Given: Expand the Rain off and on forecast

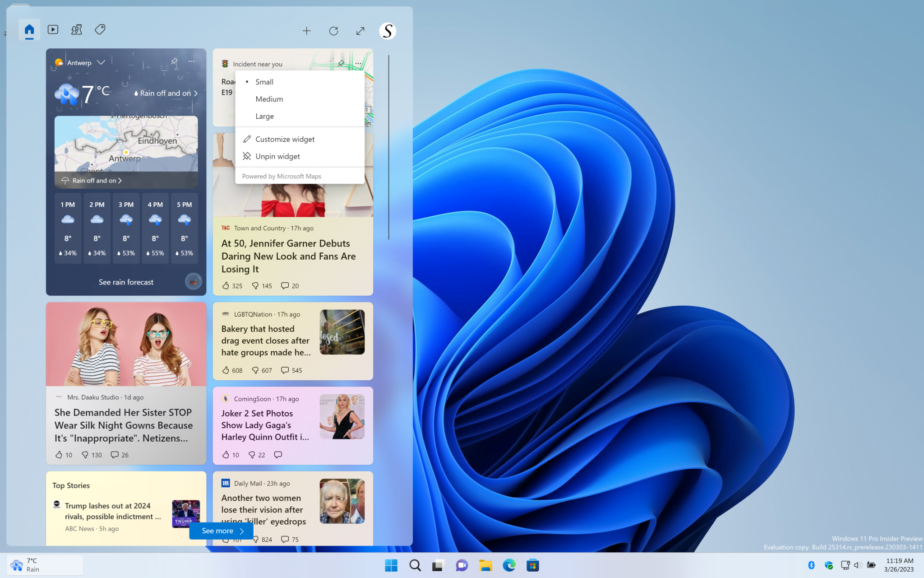Looking at the screenshot, I should [165, 93].
